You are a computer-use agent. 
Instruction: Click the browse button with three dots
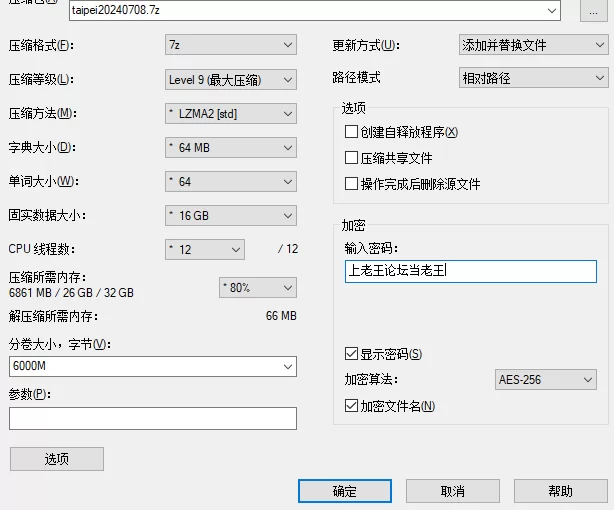(x=593, y=11)
